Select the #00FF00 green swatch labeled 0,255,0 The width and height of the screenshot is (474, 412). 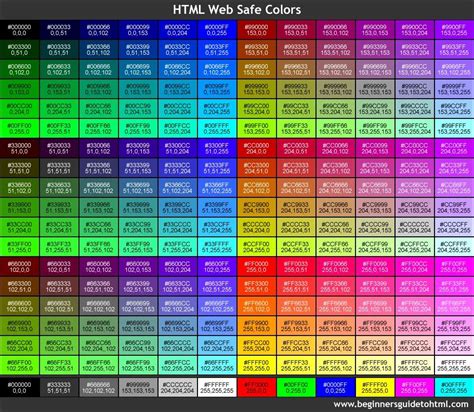(x=19, y=129)
